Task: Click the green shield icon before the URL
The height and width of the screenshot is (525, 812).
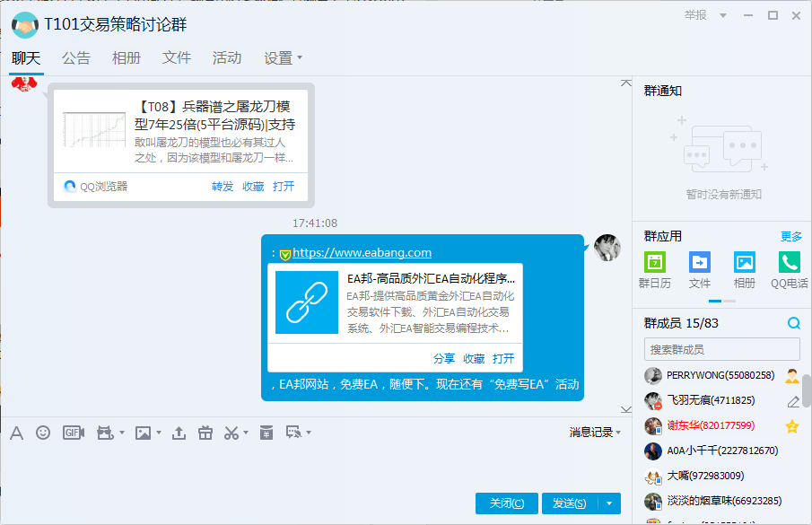Action: [284, 255]
